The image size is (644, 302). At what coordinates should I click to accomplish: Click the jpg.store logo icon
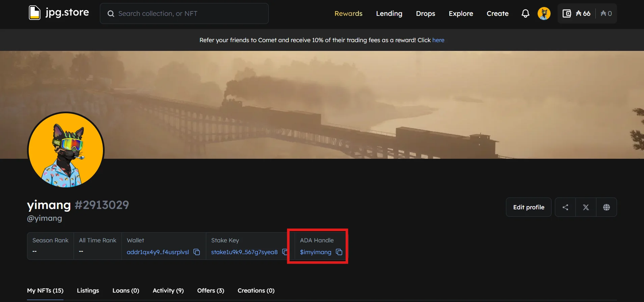34,13
